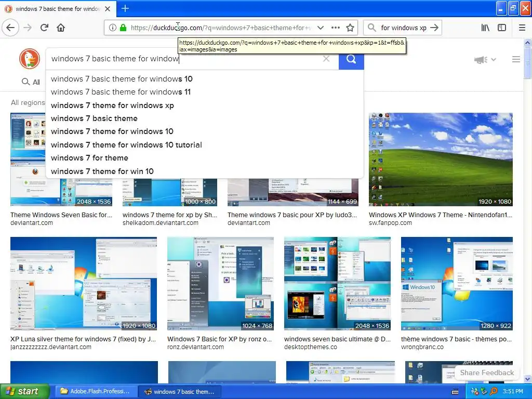
Task: Reload the current page
Action: coord(44,28)
